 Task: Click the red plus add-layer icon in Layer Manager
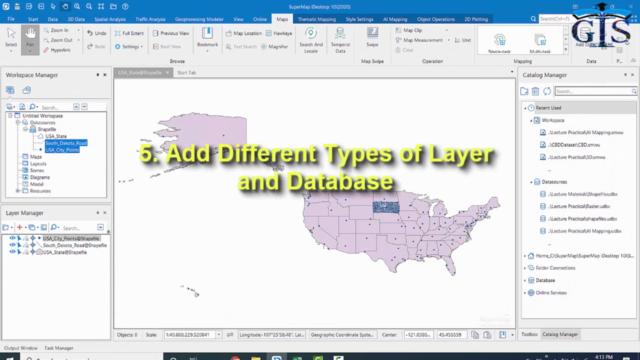pos(19,227)
